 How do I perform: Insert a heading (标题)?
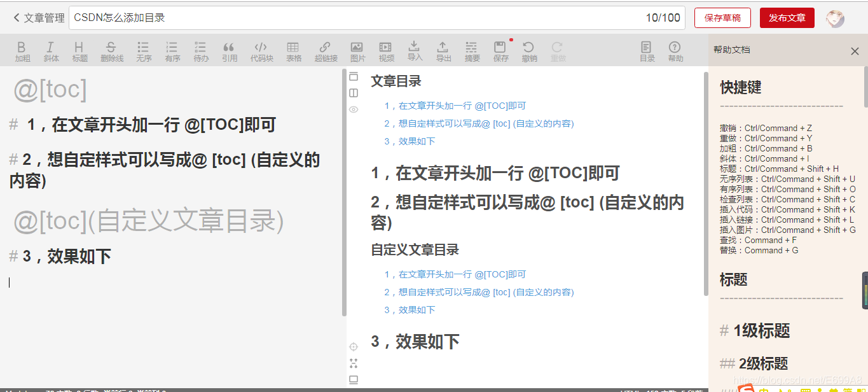pos(79,52)
